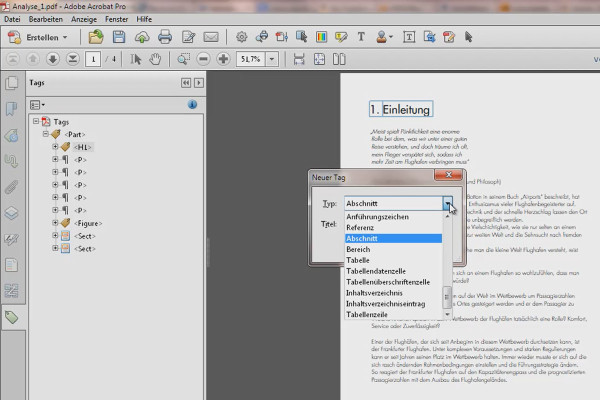Select the <H1> tag in tree
The image size is (600, 400).
click(x=83, y=147)
